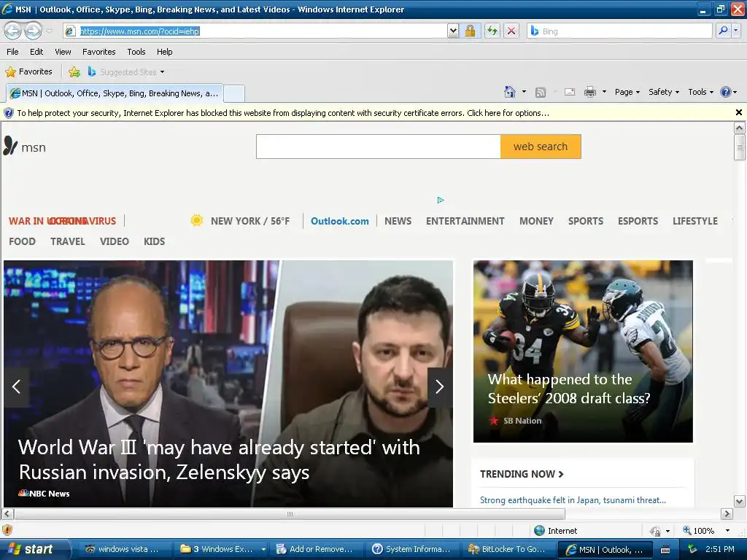The height and width of the screenshot is (560, 747).
Task: Click the browser Forward arrow button
Action: [33, 31]
